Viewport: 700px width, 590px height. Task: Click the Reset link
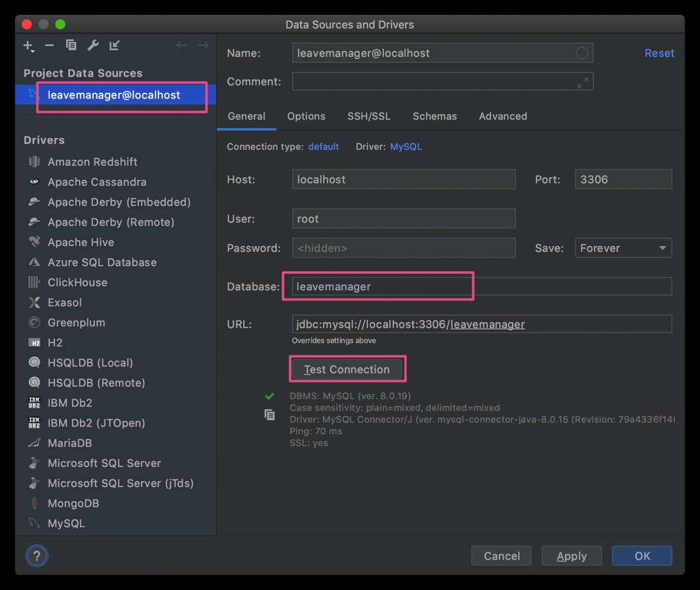659,53
